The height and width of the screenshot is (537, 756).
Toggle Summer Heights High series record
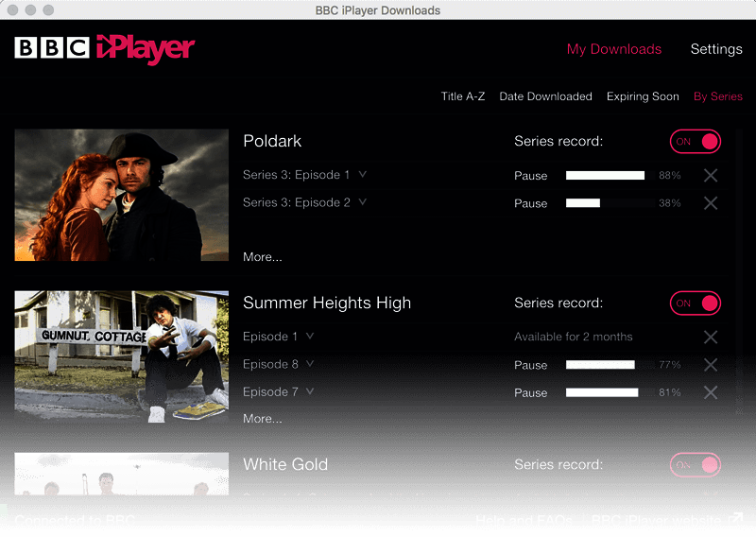tap(696, 303)
